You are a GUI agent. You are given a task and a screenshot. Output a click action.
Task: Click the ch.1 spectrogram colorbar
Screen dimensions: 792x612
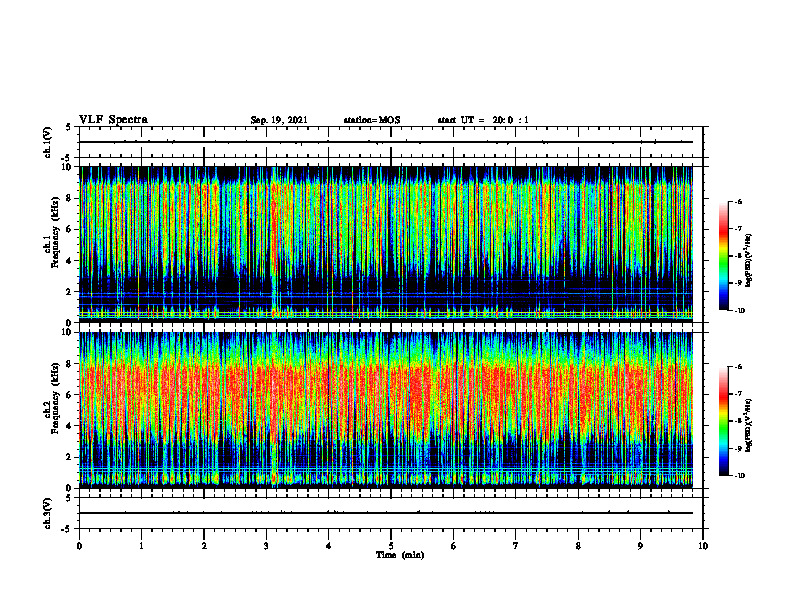(723, 256)
